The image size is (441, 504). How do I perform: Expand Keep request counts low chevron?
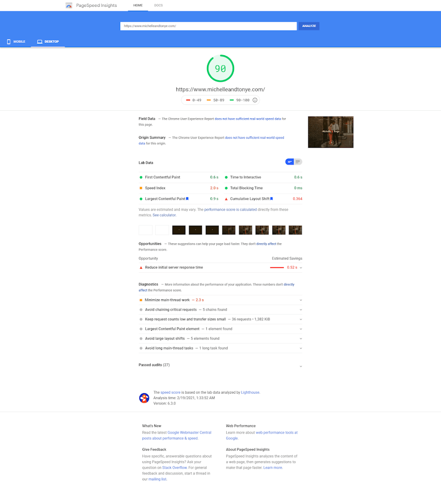(x=301, y=319)
